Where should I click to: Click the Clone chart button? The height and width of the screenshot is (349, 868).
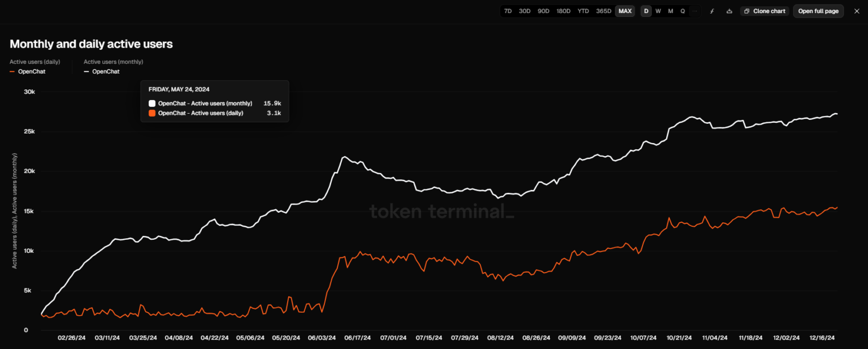point(765,11)
